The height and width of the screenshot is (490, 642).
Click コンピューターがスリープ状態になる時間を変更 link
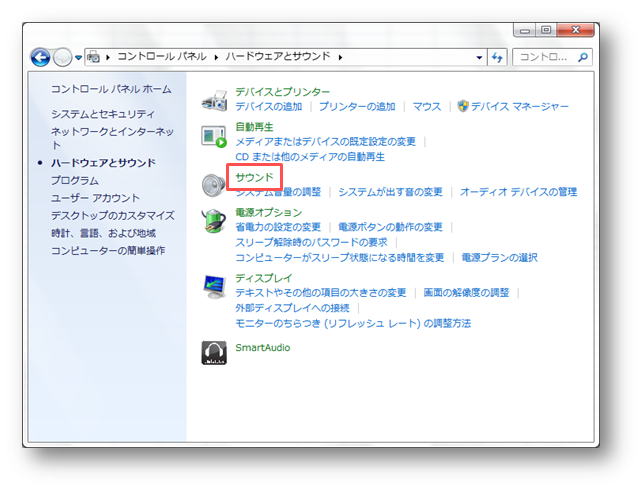point(339,257)
